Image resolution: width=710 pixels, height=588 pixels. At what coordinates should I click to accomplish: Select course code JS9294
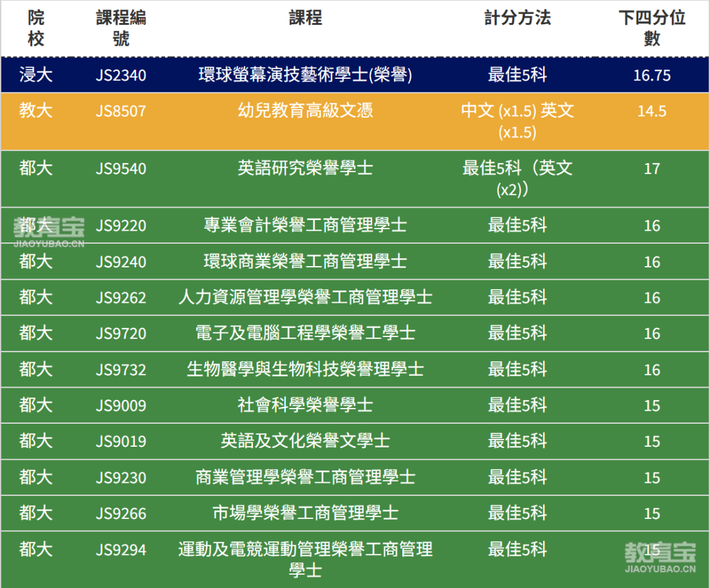pos(121,550)
